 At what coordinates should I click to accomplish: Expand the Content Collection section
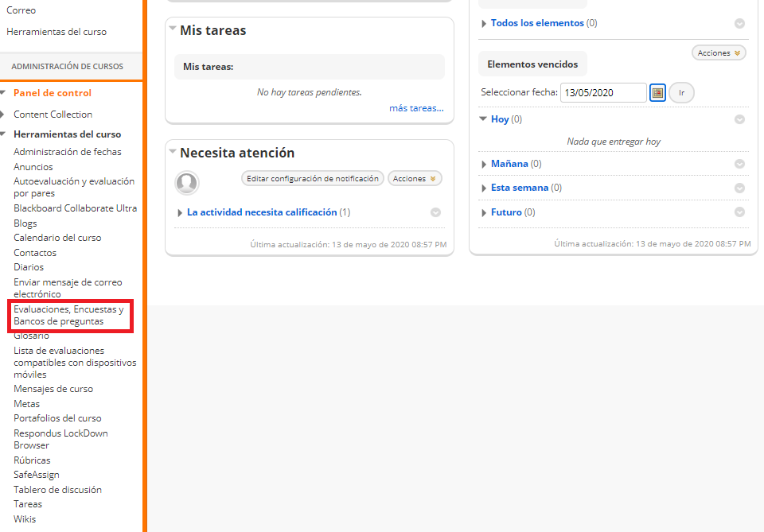[x=3, y=115]
